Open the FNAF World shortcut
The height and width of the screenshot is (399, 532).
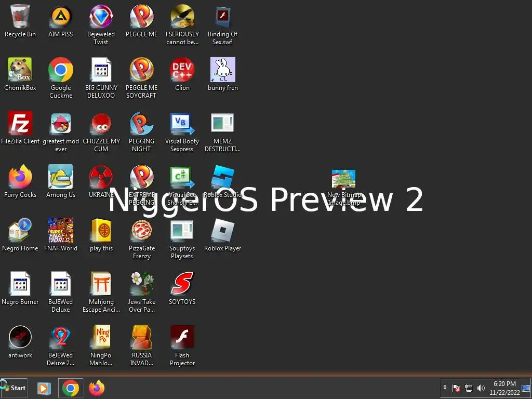pyautogui.click(x=61, y=235)
